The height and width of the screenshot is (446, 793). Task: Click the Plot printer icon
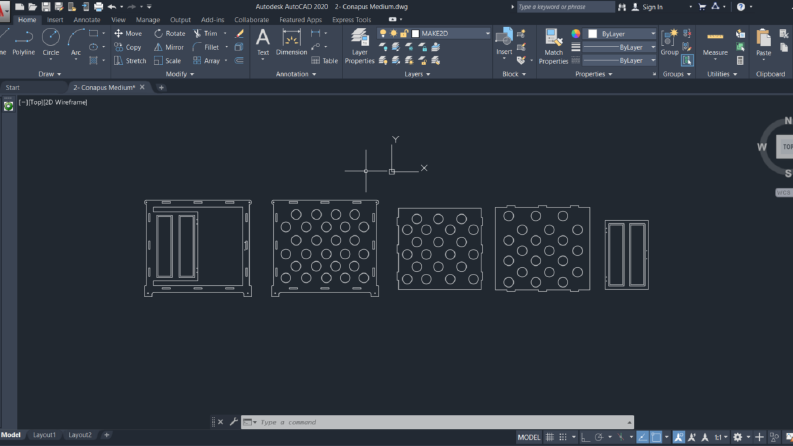click(99, 7)
